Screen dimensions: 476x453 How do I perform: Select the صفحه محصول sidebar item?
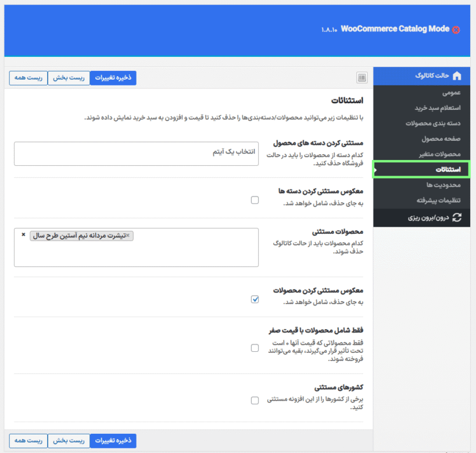pyautogui.click(x=422, y=139)
